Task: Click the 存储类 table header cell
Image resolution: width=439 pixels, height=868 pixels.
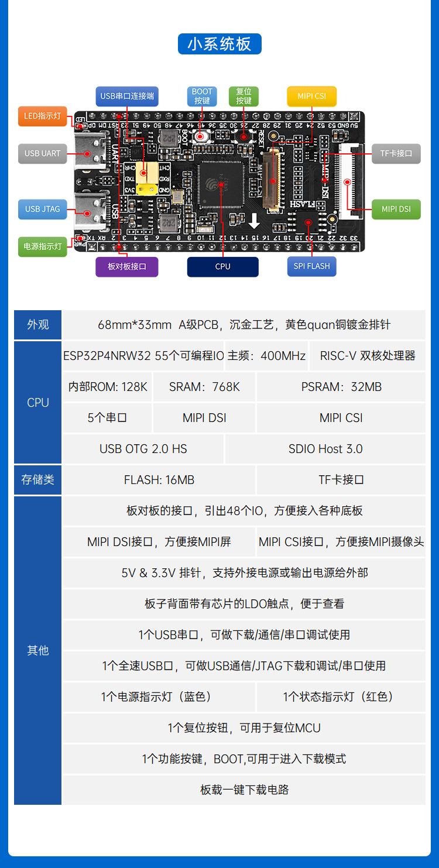Action: coord(37,480)
